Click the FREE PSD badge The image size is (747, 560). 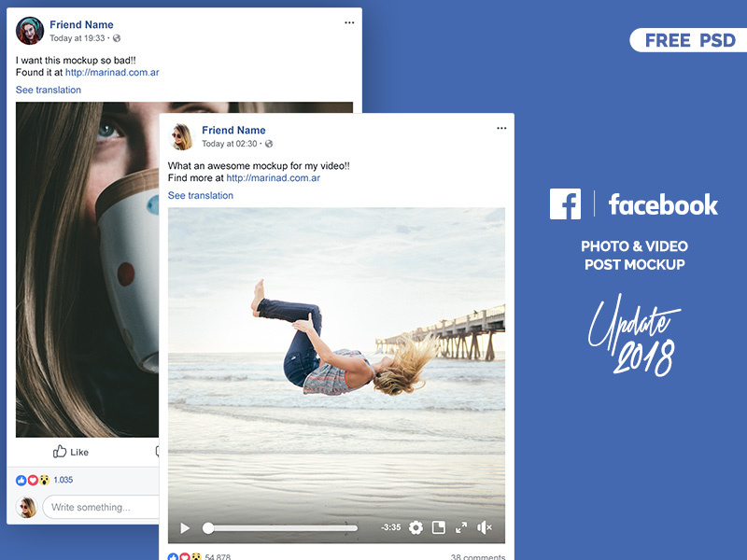(x=688, y=40)
